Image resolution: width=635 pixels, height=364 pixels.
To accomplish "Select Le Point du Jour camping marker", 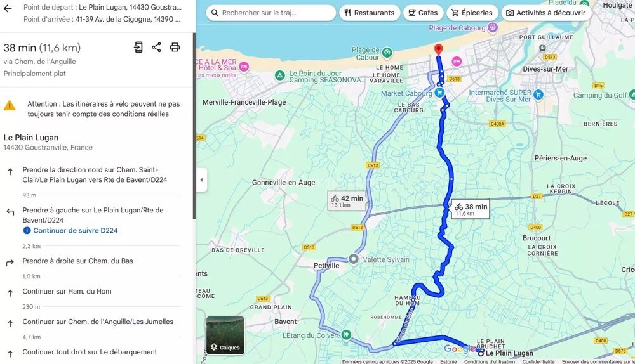I will pos(279,75).
